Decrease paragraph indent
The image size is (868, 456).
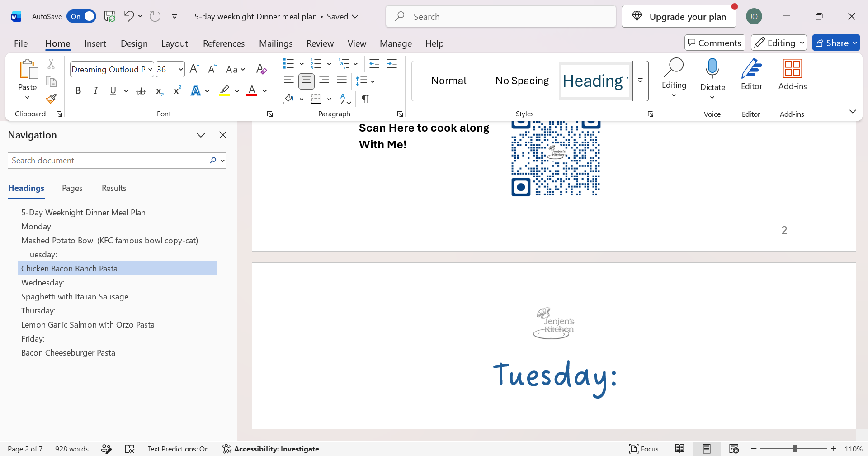tap(374, 63)
